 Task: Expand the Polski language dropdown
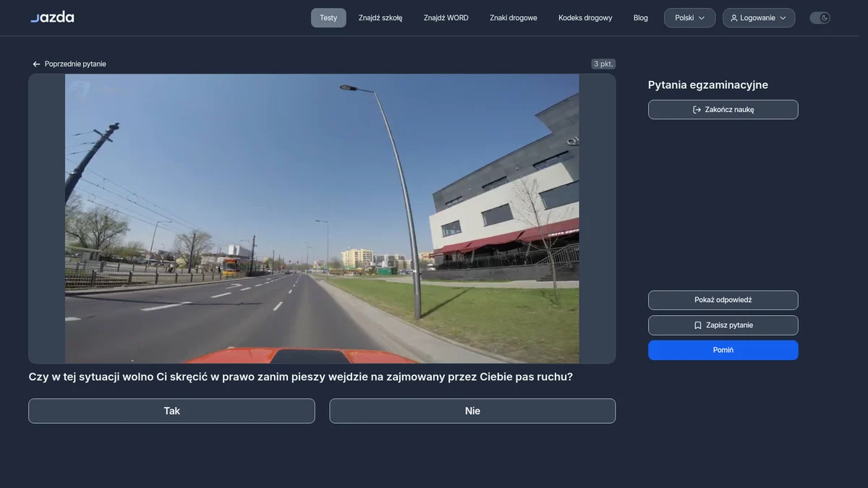tap(690, 18)
